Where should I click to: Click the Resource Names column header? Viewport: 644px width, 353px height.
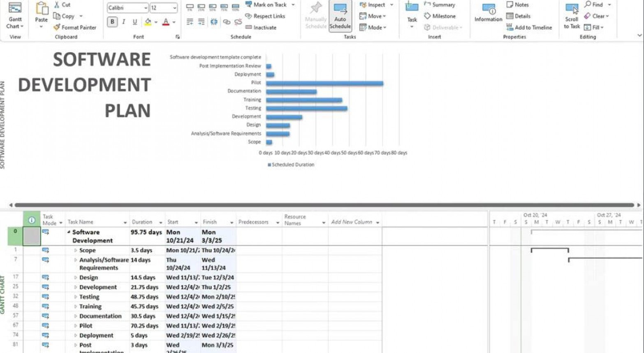point(305,220)
